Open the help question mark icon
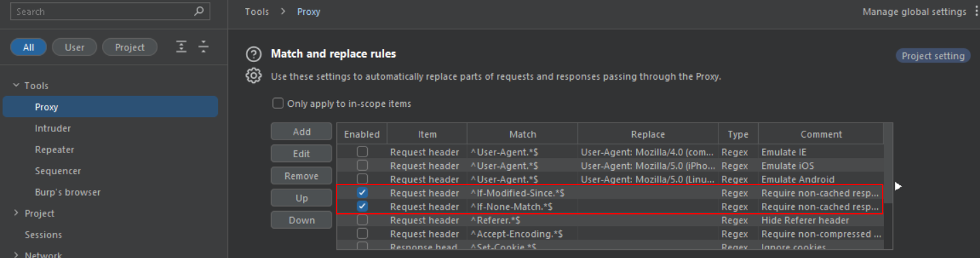The width and height of the screenshot is (980, 258). [253, 54]
